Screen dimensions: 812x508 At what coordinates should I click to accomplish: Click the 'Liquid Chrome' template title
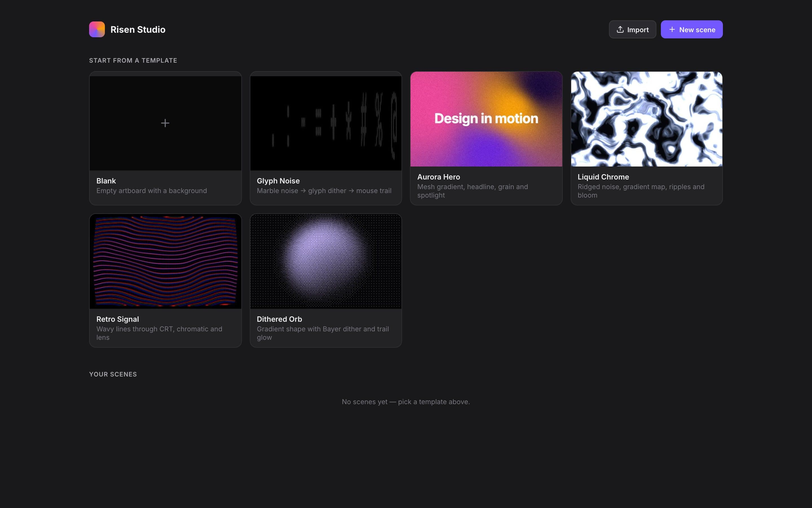click(x=603, y=177)
